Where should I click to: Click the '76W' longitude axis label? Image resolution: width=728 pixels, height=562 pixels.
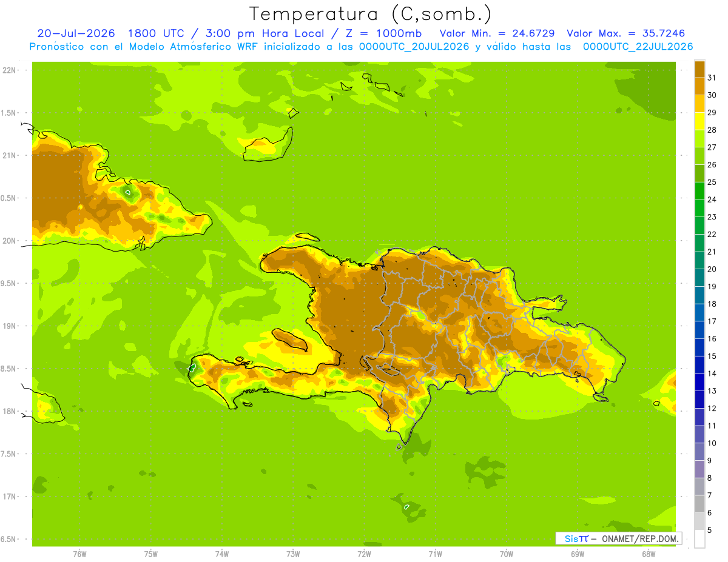(x=79, y=554)
